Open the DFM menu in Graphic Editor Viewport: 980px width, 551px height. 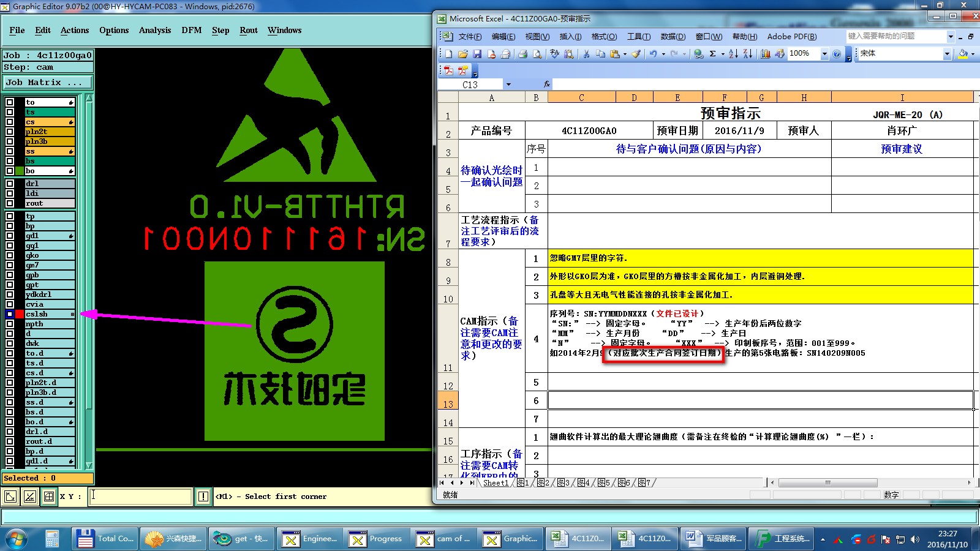point(192,30)
